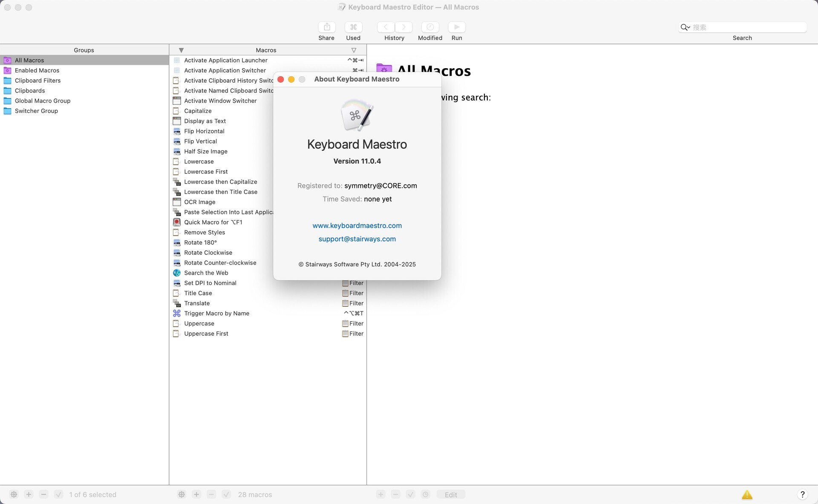818x504 pixels.
Task: Select Clipboard Filters group
Action: [x=37, y=81]
